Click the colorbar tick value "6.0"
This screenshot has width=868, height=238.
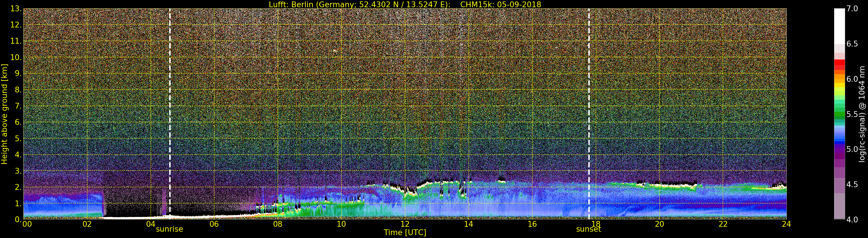pos(852,79)
